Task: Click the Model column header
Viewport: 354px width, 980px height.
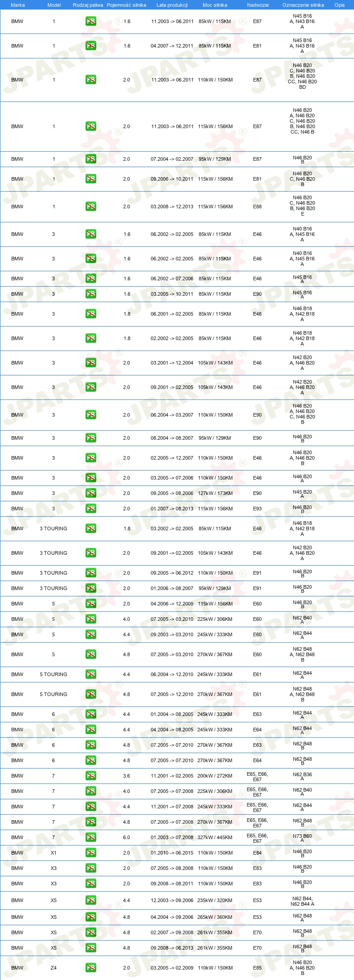Action: click(x=54, y=5)
